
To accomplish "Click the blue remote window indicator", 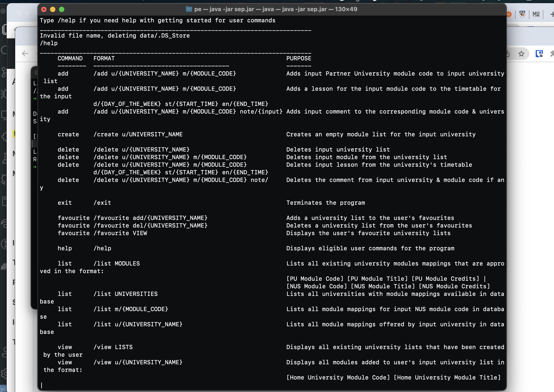I will pos(3,389).
